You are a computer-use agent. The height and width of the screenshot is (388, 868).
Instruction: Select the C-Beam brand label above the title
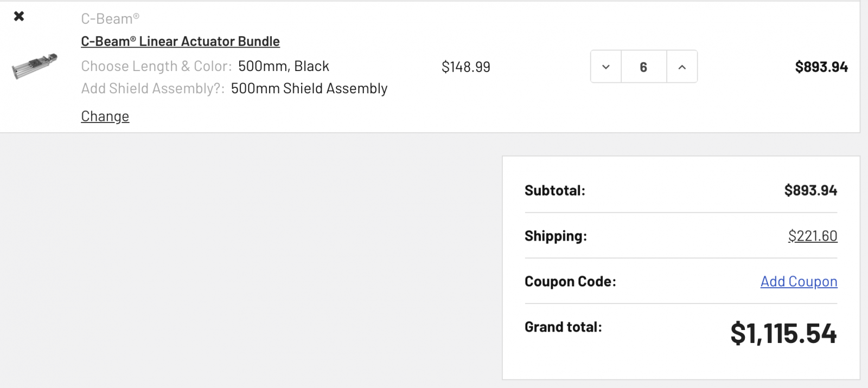coord(110,18)
